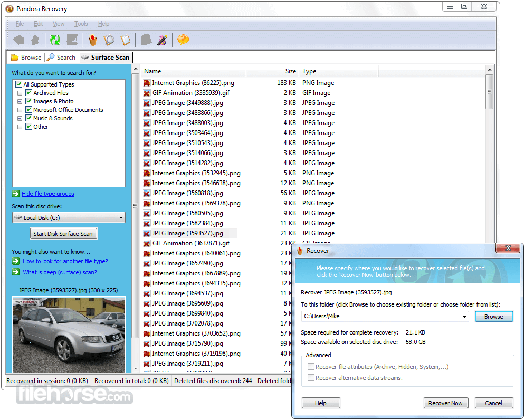Screen dimensions: 525x420
Task: Open the File menu
Action: click(20, 24)
